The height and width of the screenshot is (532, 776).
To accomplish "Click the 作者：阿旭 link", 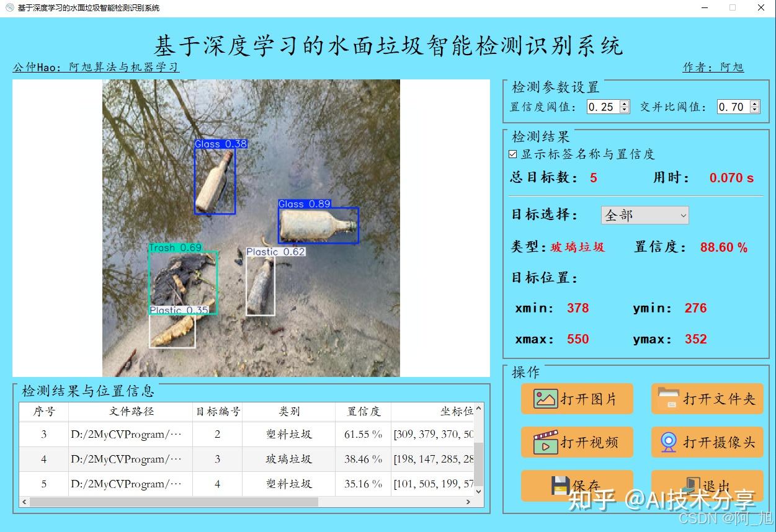I will 713,68.
